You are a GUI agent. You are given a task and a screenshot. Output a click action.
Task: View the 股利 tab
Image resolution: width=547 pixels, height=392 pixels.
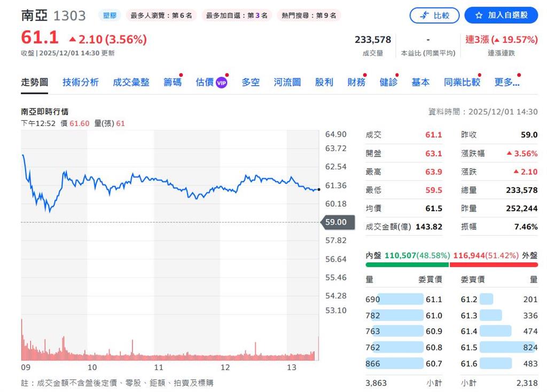[x=324, y=82]
